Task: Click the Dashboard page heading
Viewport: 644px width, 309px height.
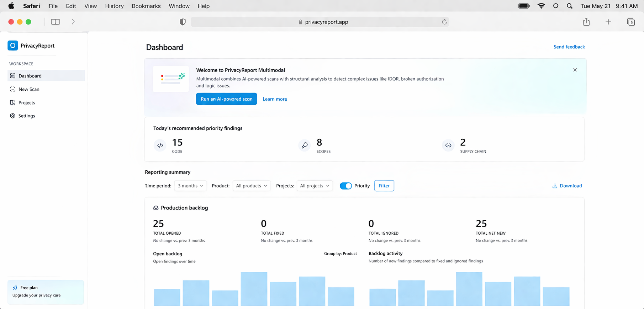Action: point(164,47)
